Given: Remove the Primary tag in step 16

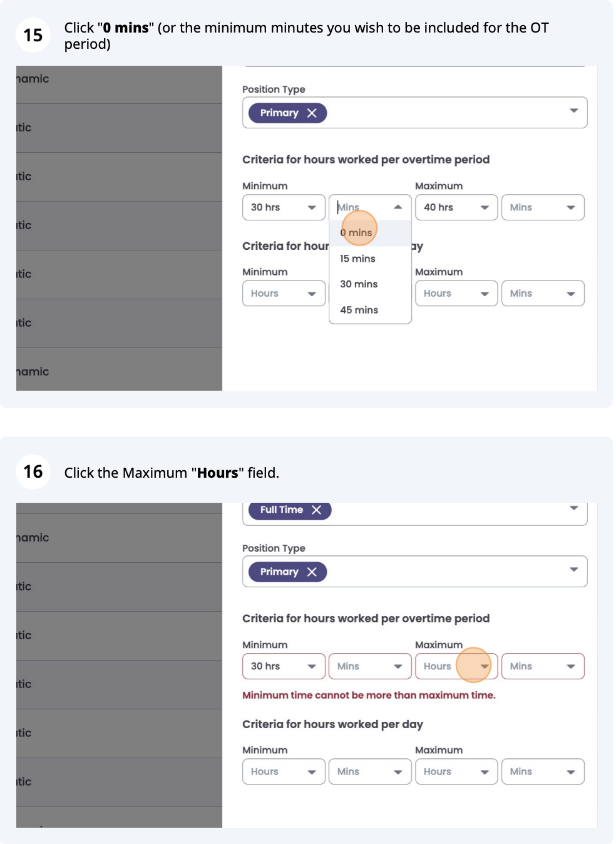Looking at the screenshot, I should (312, 572).
